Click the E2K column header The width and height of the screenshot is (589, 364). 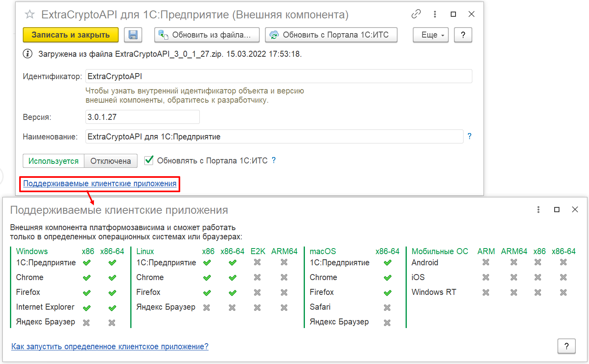click(258, 251)
